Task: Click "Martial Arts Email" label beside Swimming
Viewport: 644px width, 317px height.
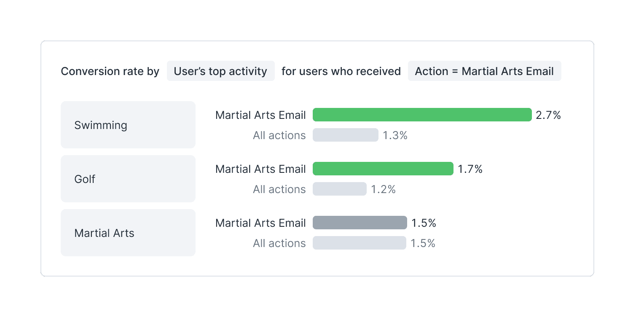Action: click(260, 115)
